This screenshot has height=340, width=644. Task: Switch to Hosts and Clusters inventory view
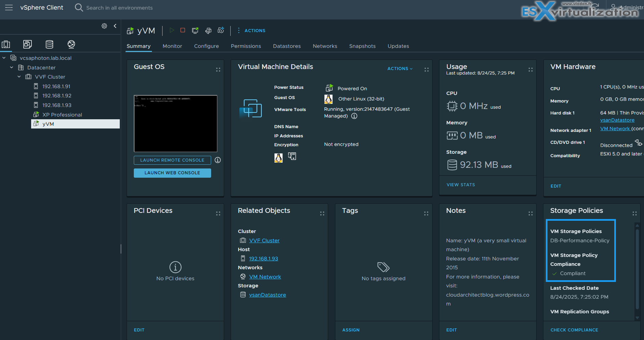coord(6,44)
